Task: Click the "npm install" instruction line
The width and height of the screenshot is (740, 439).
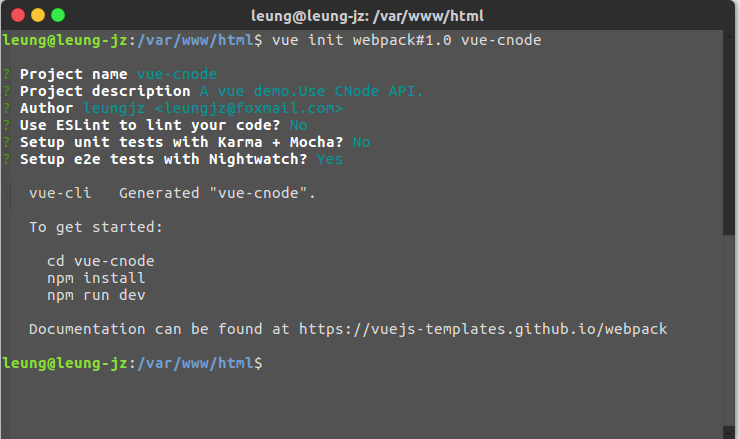Action: 96,278
